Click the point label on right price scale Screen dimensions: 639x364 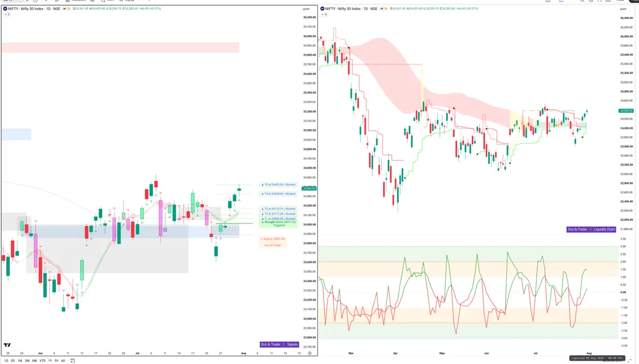tap(624, 9)
